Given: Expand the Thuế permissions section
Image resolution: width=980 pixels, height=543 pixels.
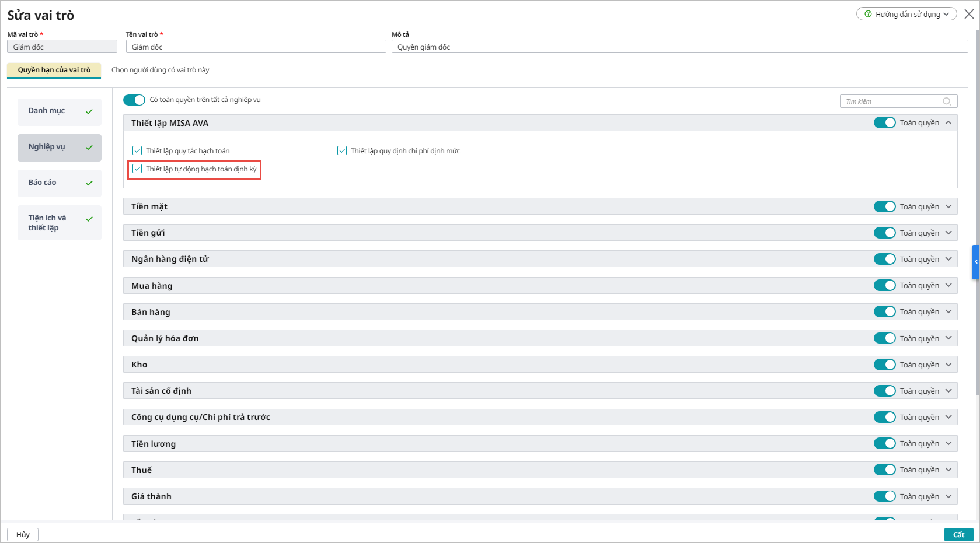Looking at the screenshot, I should tap(948, 470).
